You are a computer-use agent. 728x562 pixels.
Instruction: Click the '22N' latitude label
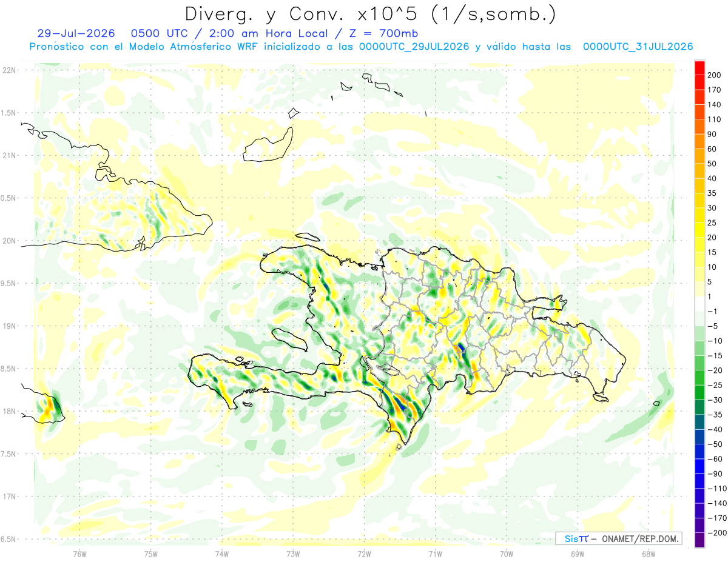(x=9, y=70)
